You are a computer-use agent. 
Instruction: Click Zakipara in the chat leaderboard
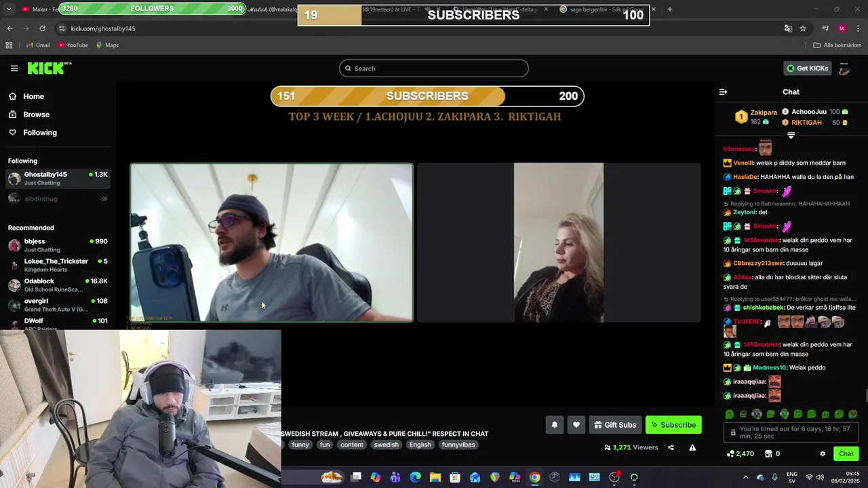click(764, 113)
